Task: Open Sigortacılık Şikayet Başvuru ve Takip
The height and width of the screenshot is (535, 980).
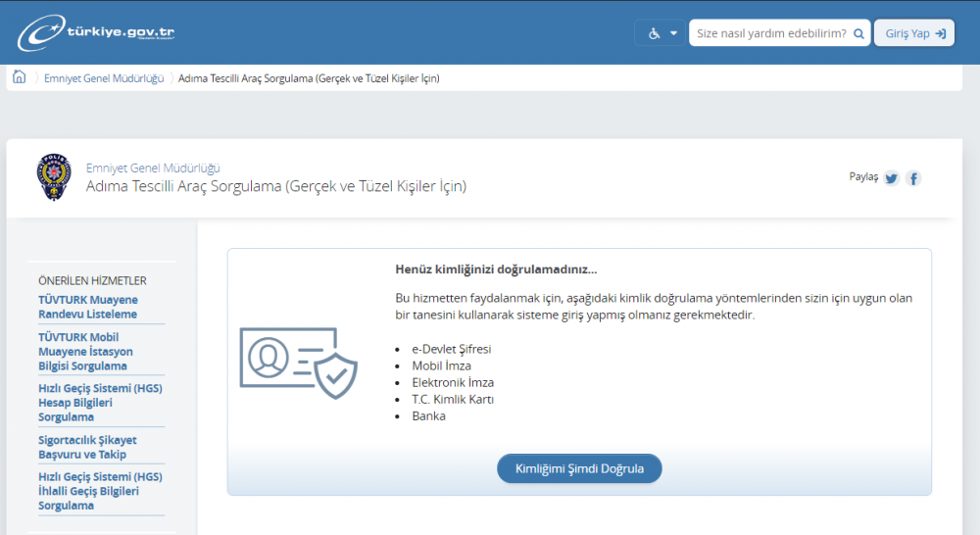Action: coord(87,448)
